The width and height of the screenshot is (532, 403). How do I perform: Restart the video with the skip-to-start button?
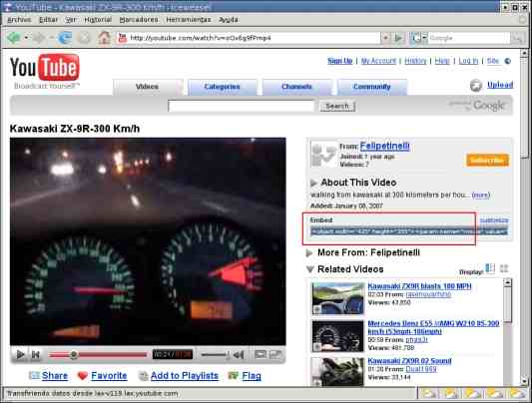[36, 355]
